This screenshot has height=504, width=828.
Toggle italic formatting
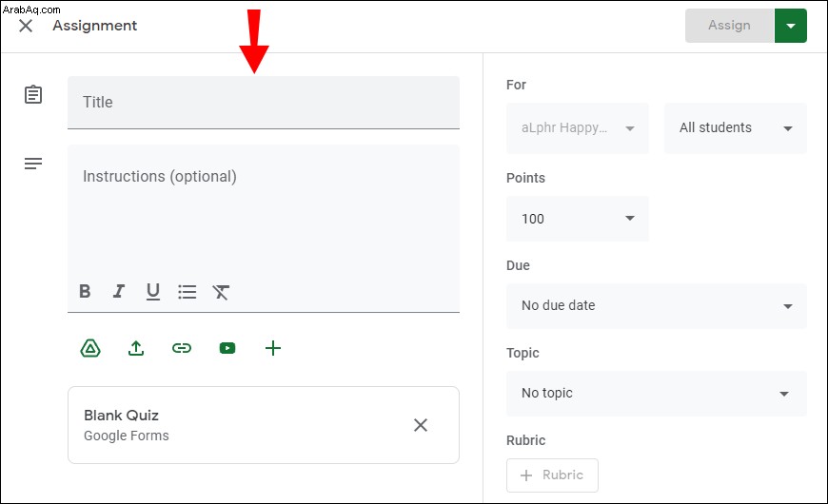[x=119, y=291]
